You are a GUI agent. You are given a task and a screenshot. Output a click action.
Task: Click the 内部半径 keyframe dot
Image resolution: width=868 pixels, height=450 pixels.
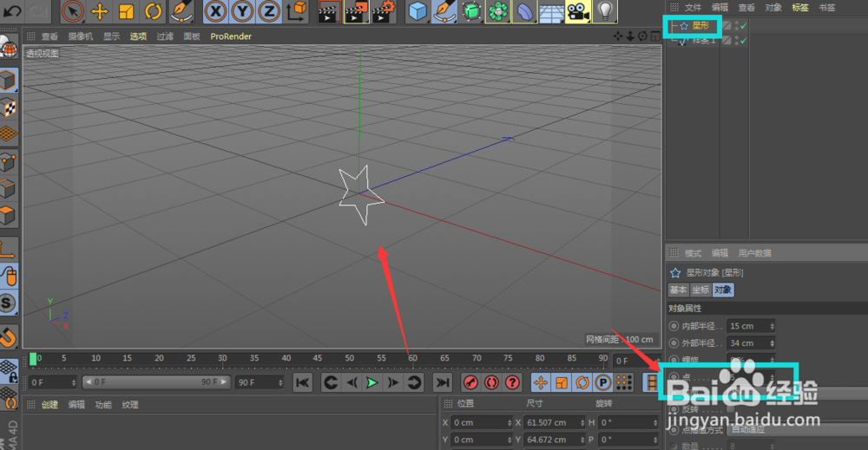[x=674, y=326]
